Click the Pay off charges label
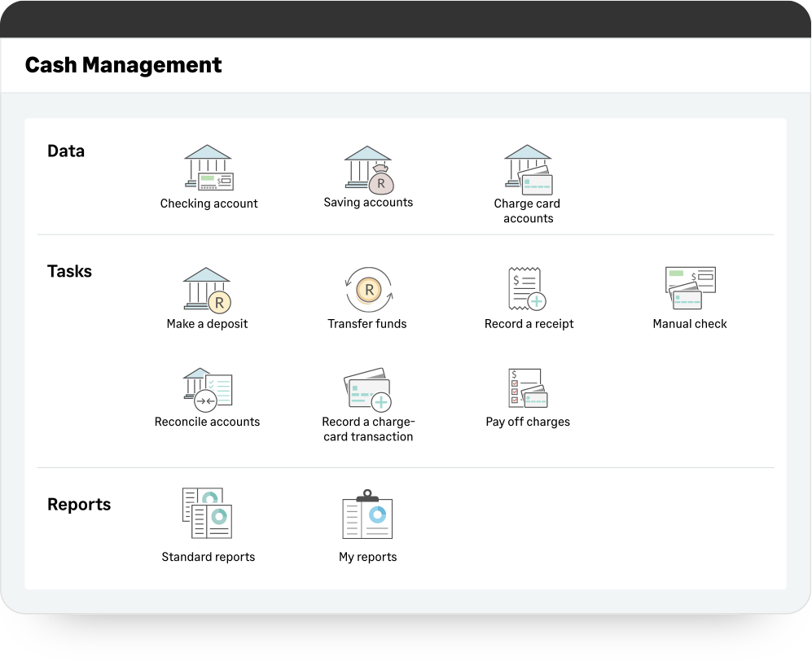 528,422
